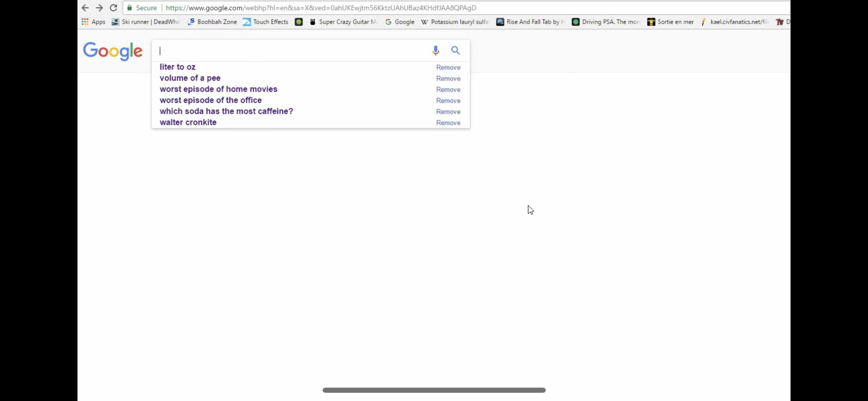
Task: Open the Apps grid bookmark
Action: (x=93, y=22)
